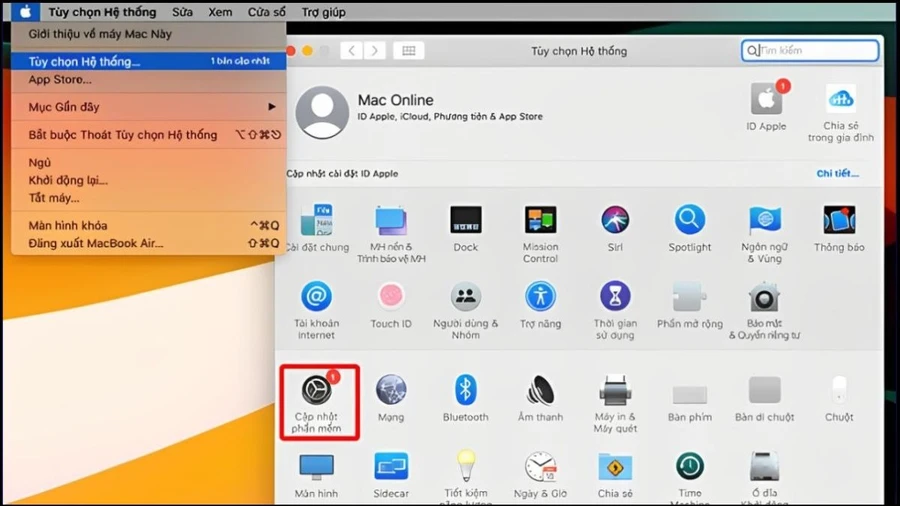This screenshot has height=506, width=900.
Task: Select Giới thiệu về máy Mac Này
Action: [x=149, y=34]
